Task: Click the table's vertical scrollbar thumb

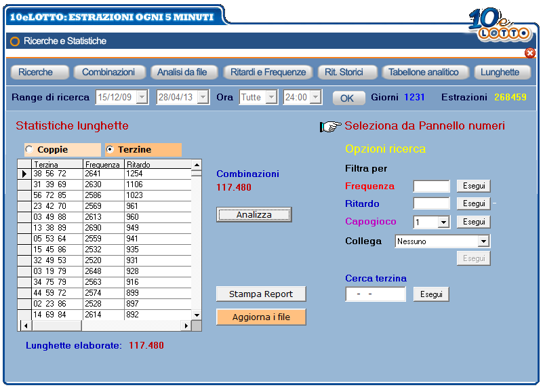Action: point(197,173)
